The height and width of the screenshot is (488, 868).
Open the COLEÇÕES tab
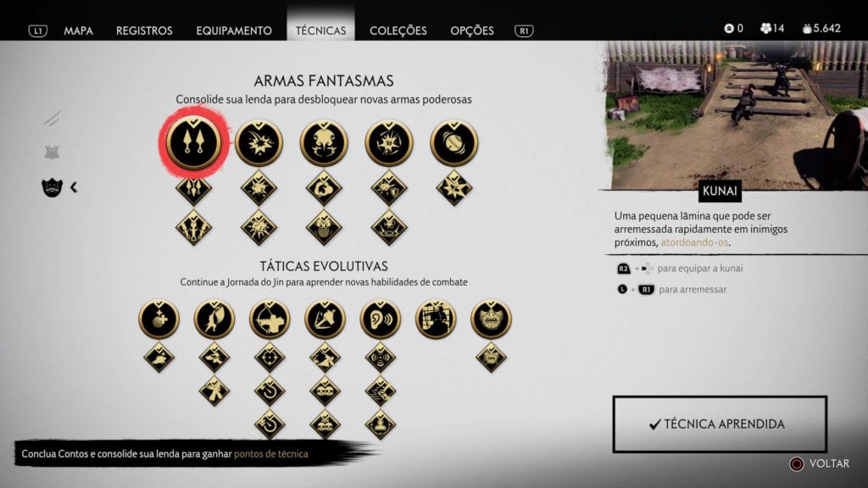[398, 30]
